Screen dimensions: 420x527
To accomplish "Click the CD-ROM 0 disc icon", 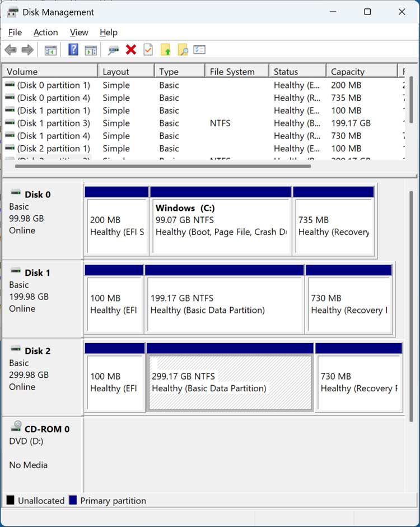I will [x=16, y=427].
